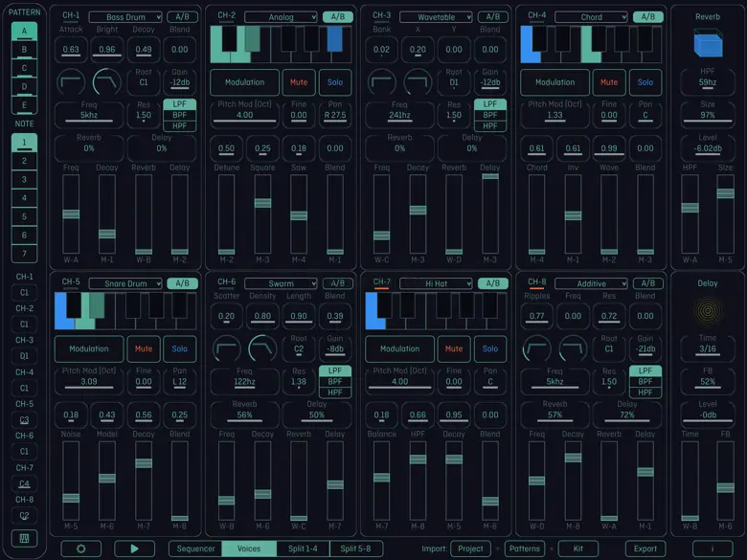Open the CH-3 Wavetable voice dropdown
Image resolution: width=747 pixels, height=560 pixels.
[x=437, y=17]
